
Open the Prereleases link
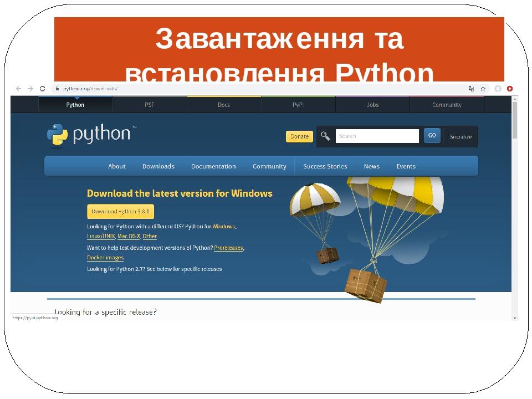[228, 248]
